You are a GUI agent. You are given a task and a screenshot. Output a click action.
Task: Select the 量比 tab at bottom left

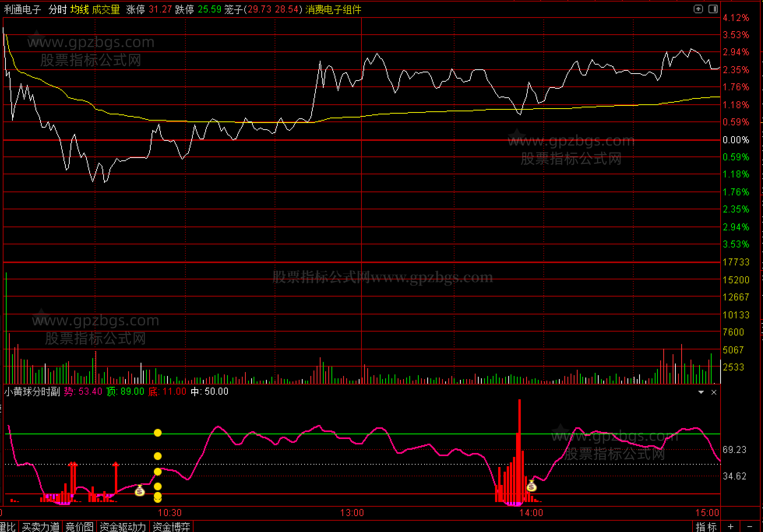[x=8, y=527]
